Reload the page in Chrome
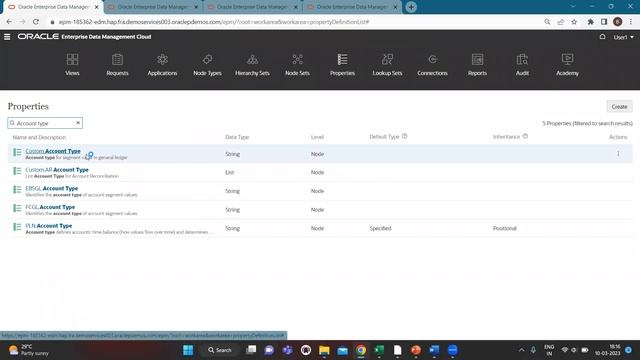 coord(36,22)
